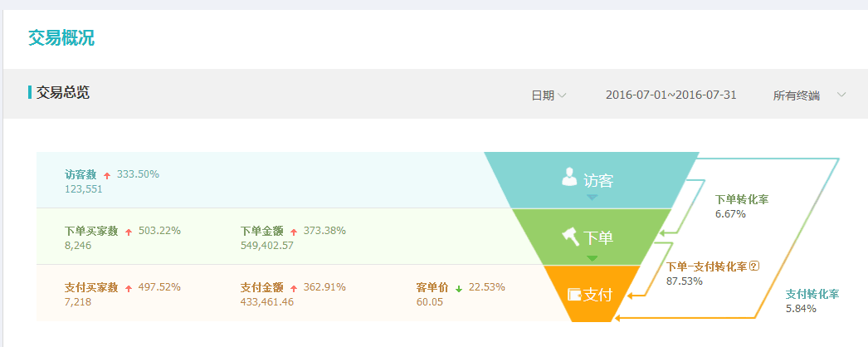This screenshot has width=868, height=347.
Task: Click the red up arrow next to 访客数
Action: [x=106, y=175]
